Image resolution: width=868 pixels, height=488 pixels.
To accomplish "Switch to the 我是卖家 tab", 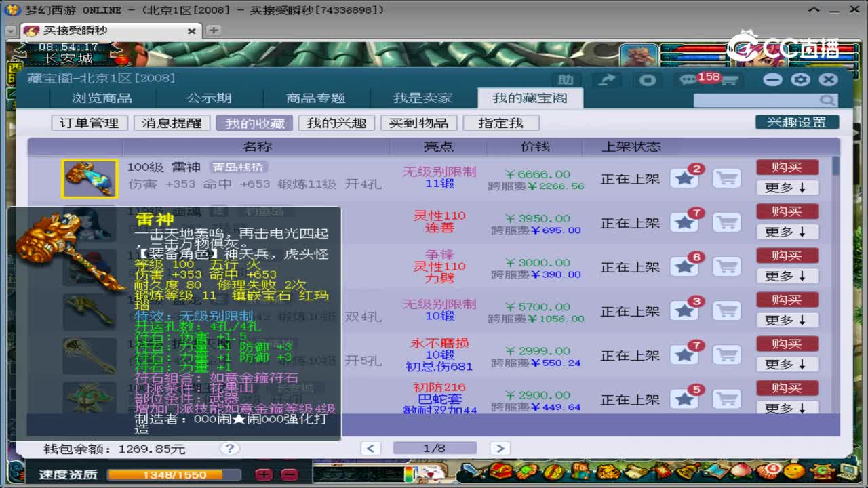I will coord(422,98).
